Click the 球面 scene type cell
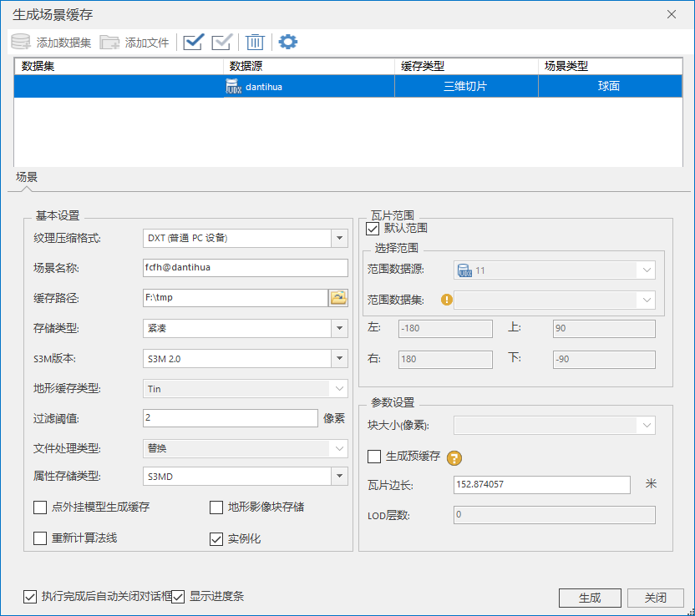The image size is (695, 616). tap(611, 86)
